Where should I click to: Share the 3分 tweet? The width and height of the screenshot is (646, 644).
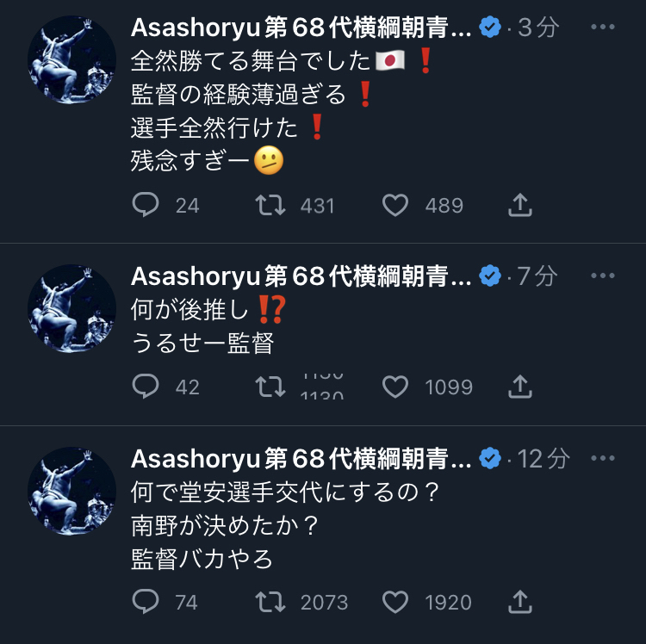coord(520,205)
